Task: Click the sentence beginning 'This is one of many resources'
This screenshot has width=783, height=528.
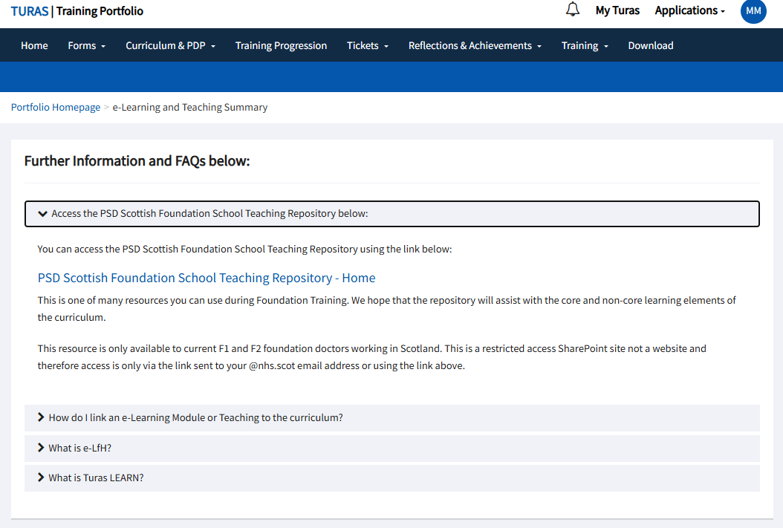Action: [387, 309]
